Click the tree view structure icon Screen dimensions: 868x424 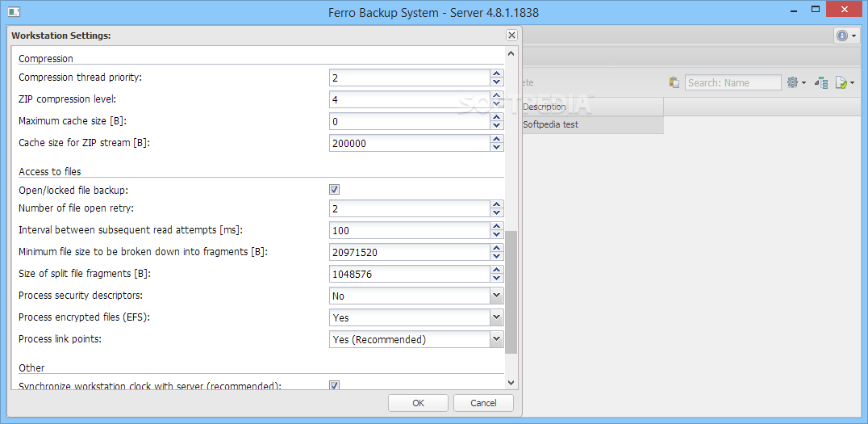coord(821,83)
